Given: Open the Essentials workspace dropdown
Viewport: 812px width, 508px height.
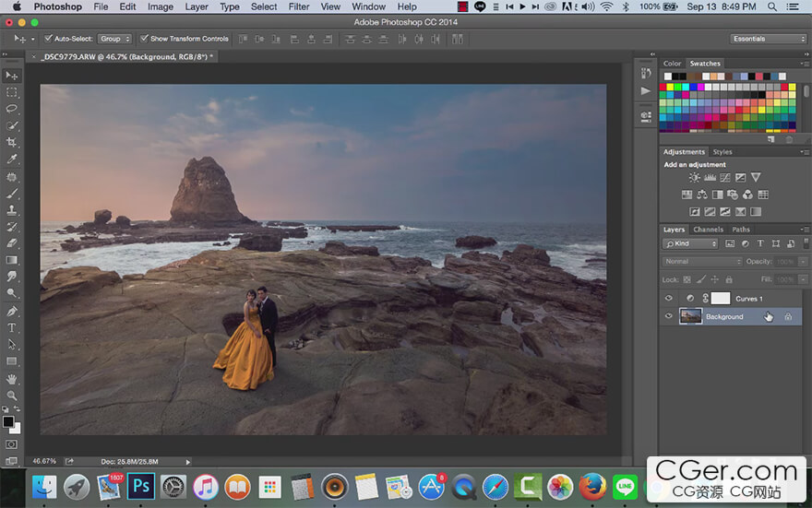Looking at the screenshot, I should point(768,39).
